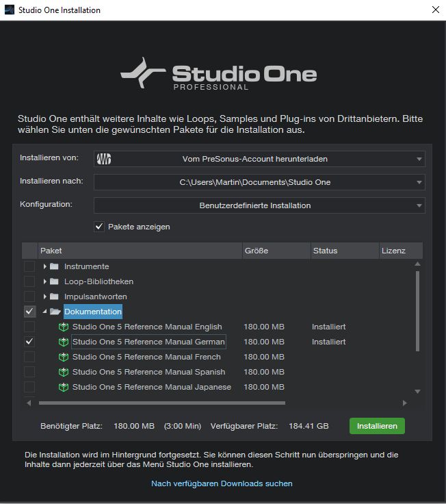Viewport: 446px width, 504px height.
Task: Click package icon of Reference Manual French
Action: pos(64,357)
